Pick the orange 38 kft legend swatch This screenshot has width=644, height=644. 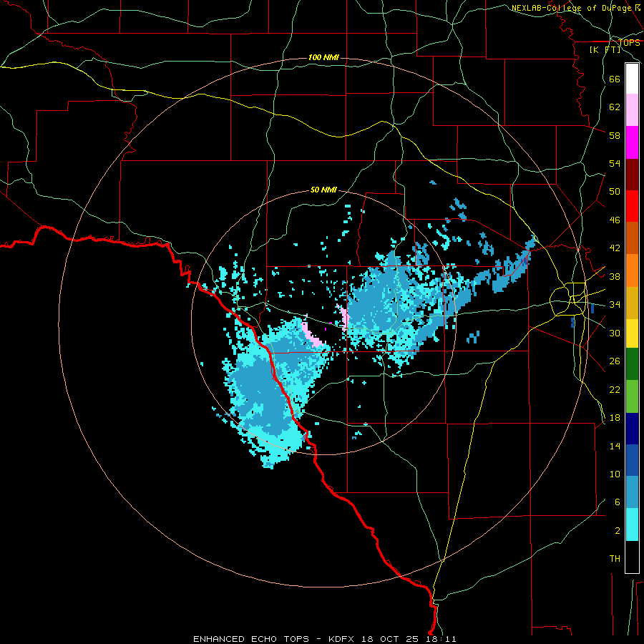[632, 270]
